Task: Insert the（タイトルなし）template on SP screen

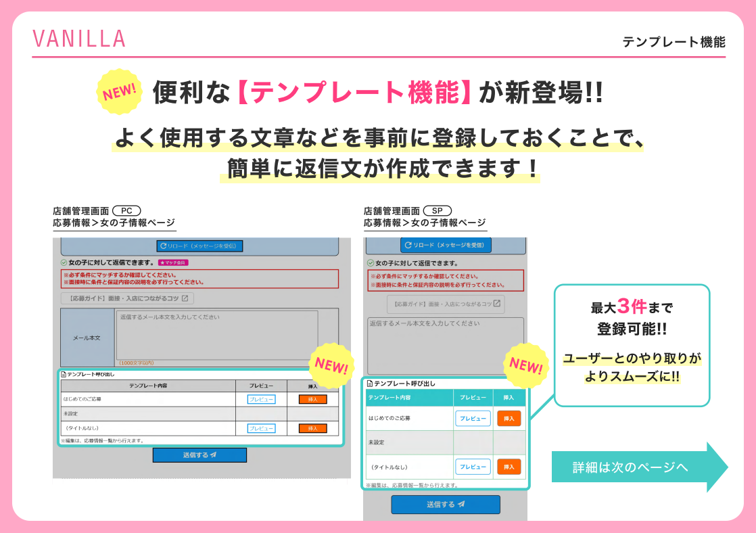Action: (509, 465)
